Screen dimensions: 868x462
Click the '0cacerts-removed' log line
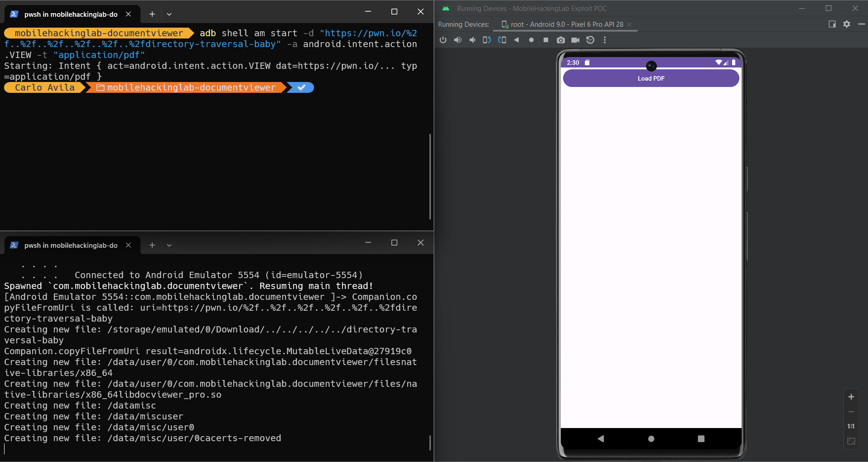143,438
